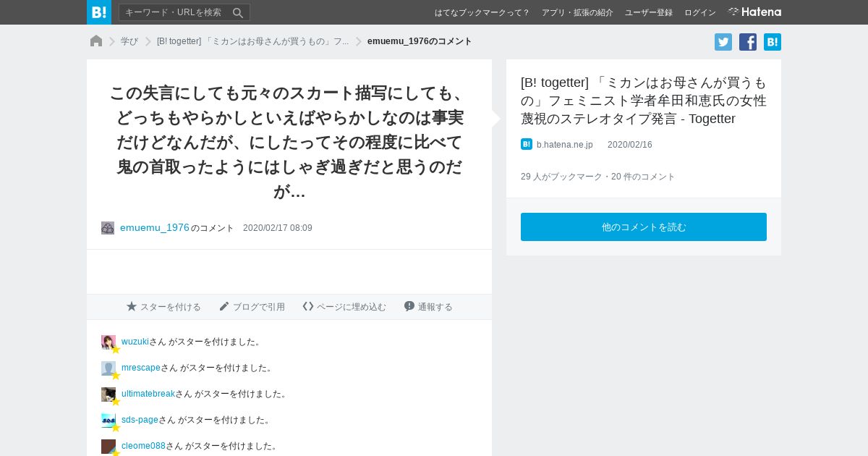Click the Hatena Bookmark B! logo
The image size is (868, 456).
coord(99,12)
